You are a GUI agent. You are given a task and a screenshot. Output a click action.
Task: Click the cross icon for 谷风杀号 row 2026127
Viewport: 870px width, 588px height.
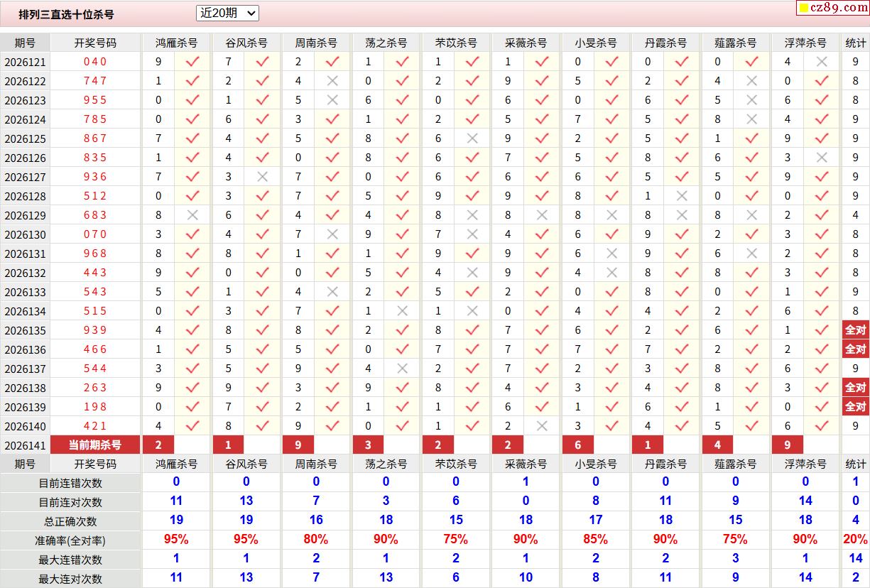pos(262,177)
